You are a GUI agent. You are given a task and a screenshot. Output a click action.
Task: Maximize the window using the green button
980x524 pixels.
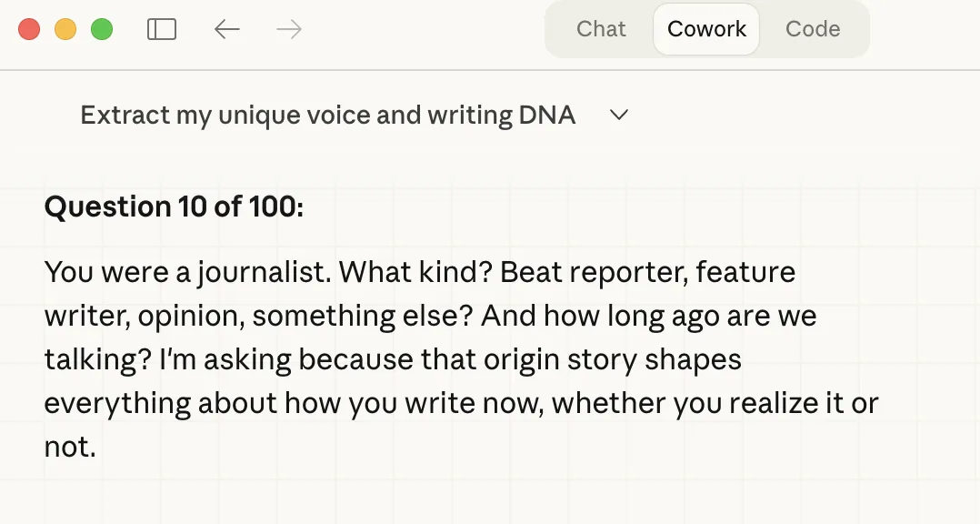tap(102, 29)
